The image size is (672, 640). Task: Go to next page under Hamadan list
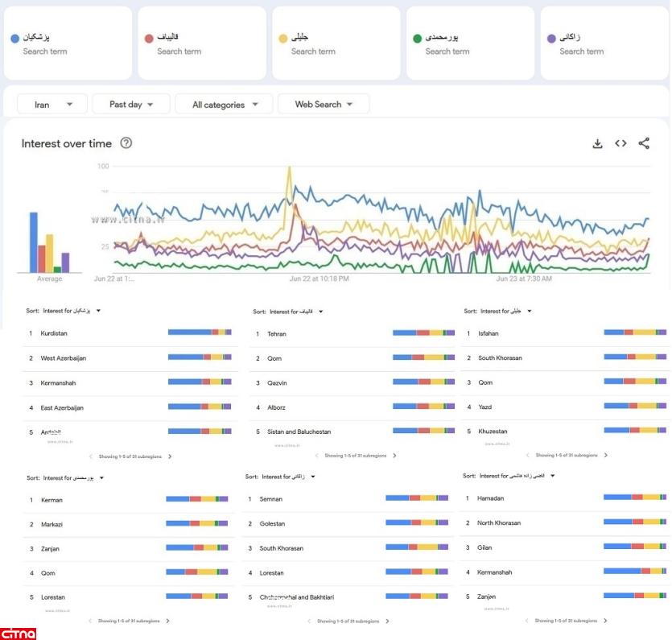point(605,621)
